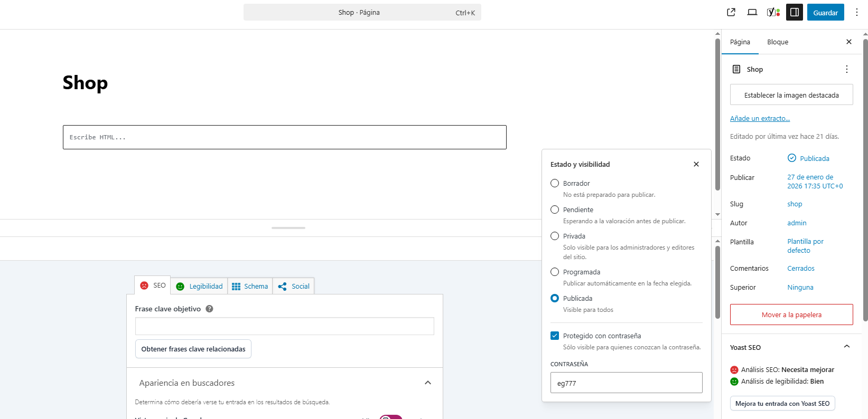Open page preview in new tab icon
This screenshot has width=868, height=419.
click(731, 12)
